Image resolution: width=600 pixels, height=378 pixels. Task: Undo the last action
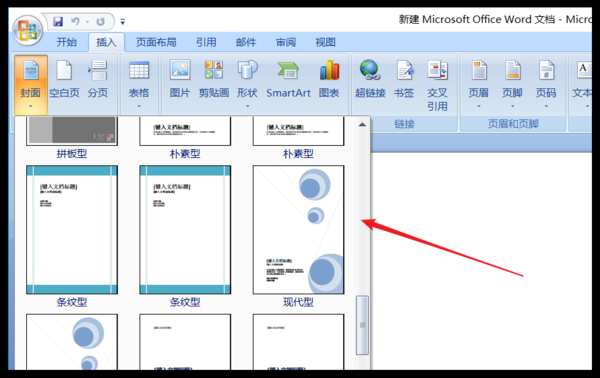coord(75,21)
